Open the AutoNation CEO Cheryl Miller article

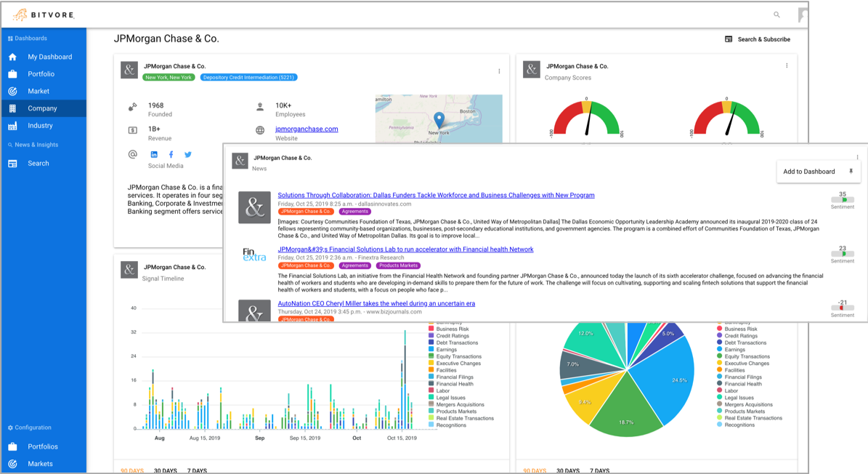point(376,303)
